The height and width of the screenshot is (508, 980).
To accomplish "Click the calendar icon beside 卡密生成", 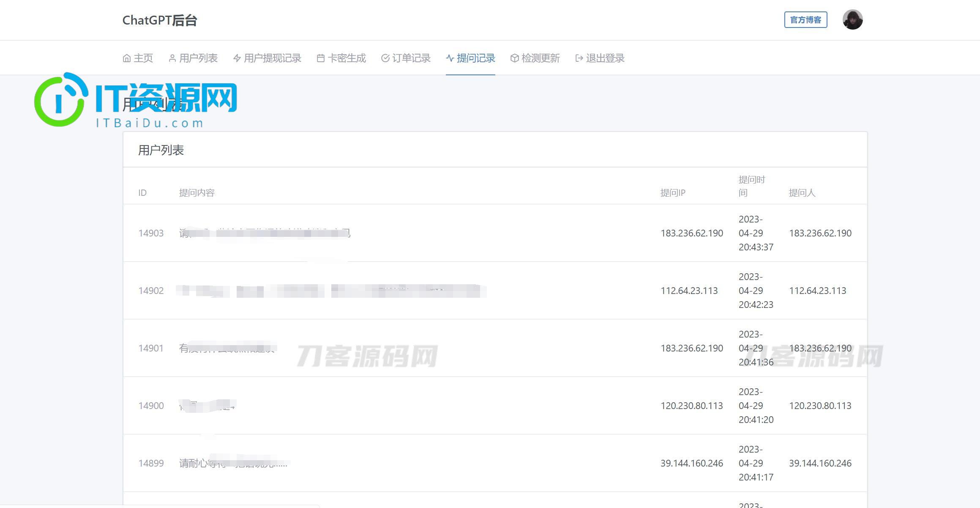I will coord(321,58).
